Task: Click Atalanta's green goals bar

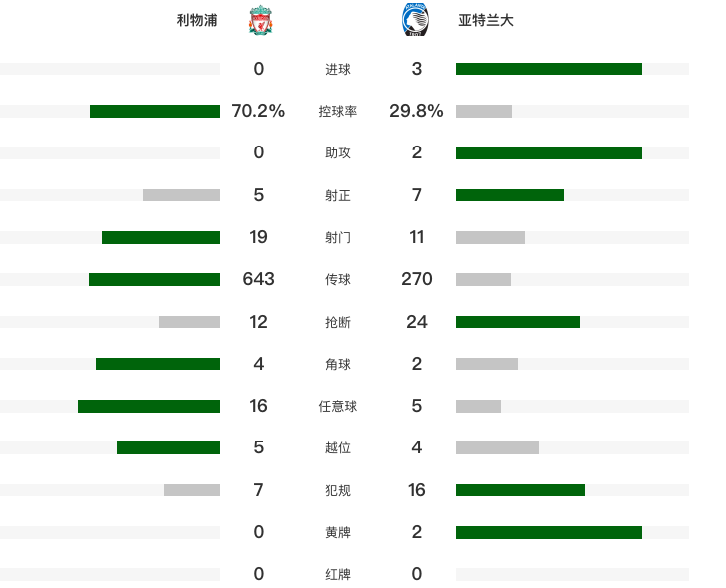Action: pyautogui.click(x=548, y=69)
